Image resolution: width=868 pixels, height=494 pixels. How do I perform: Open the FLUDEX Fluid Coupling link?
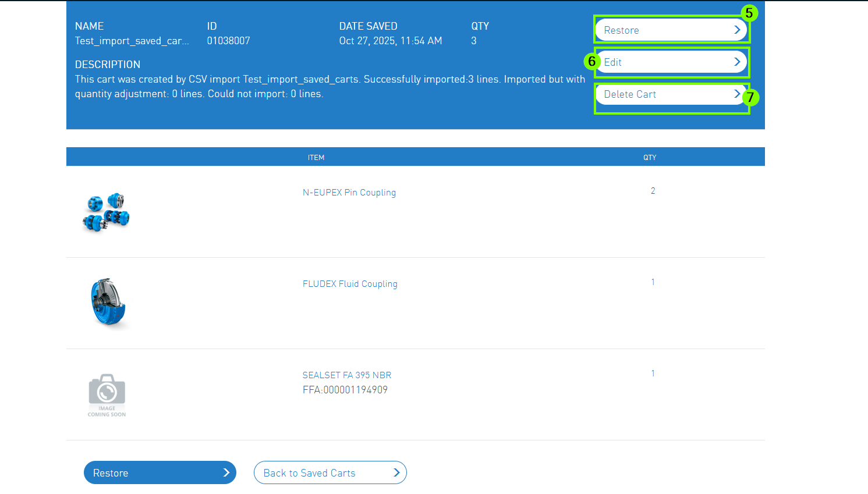point(350,284)
